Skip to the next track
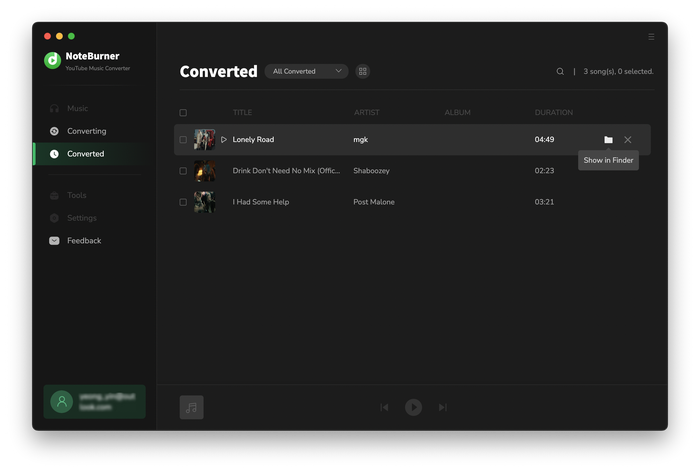This screenshot has height=473, width=700. pyautogui.click(x=442, y=407)
